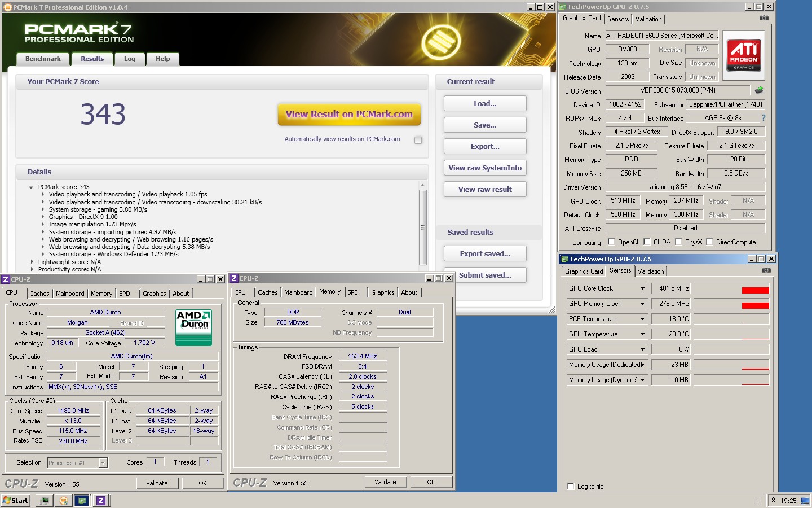Click the camera icon in GPU-Z Sensors window
This screenshot has height=508, width=812.
pyautogui.click(x=766, y=270)
